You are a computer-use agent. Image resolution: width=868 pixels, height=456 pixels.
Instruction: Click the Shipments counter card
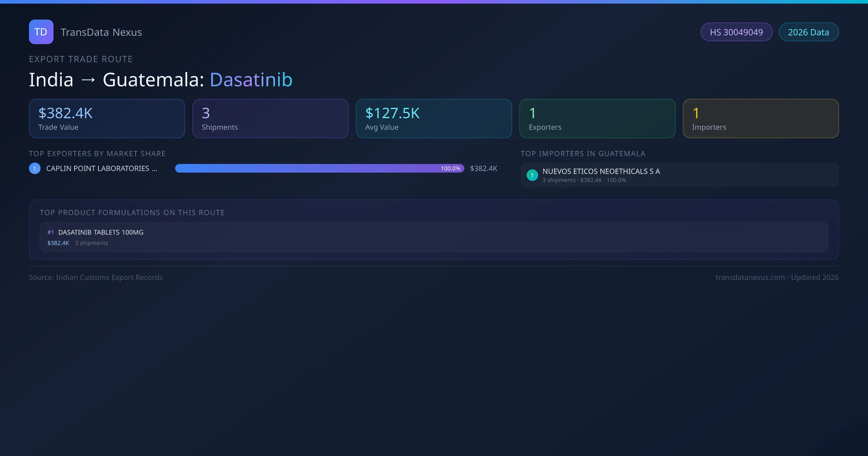270,118
